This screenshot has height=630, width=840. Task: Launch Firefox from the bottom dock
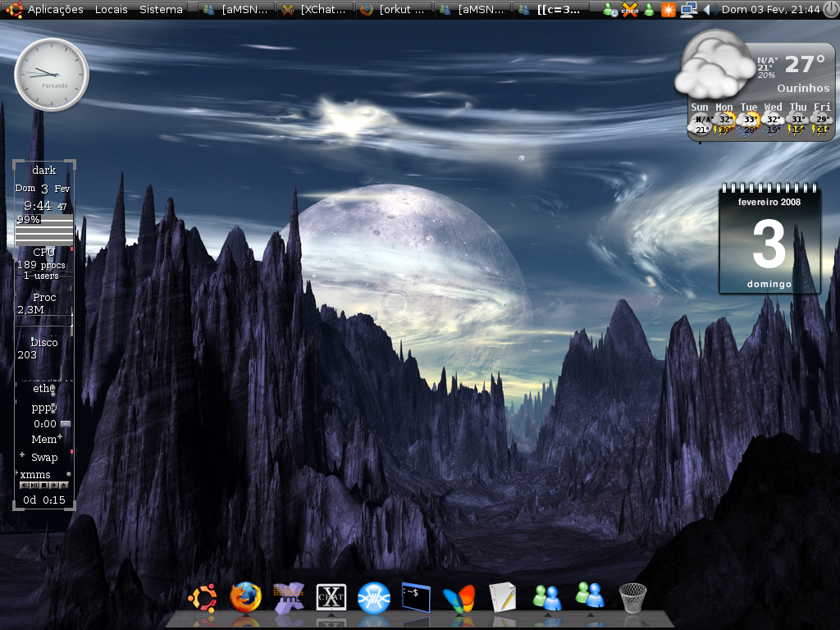tap(245, 597)
